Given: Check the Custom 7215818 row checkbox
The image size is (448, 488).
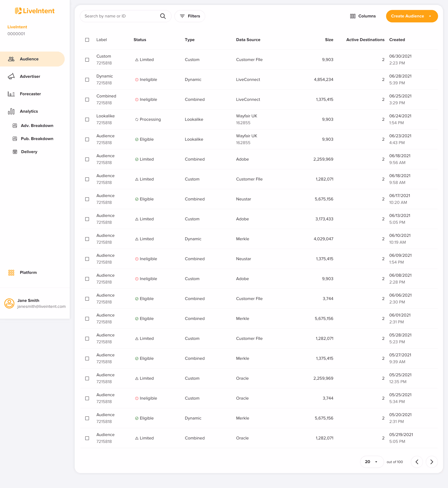Looking at the screenshot, I should click(87, 60).
